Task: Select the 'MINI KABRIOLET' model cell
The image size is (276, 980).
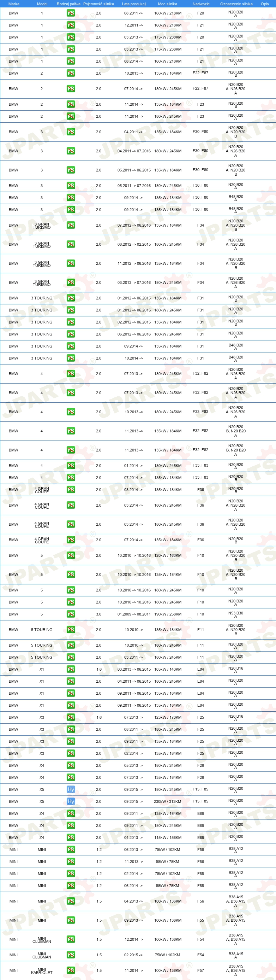Action: click(x=42, y=971)
